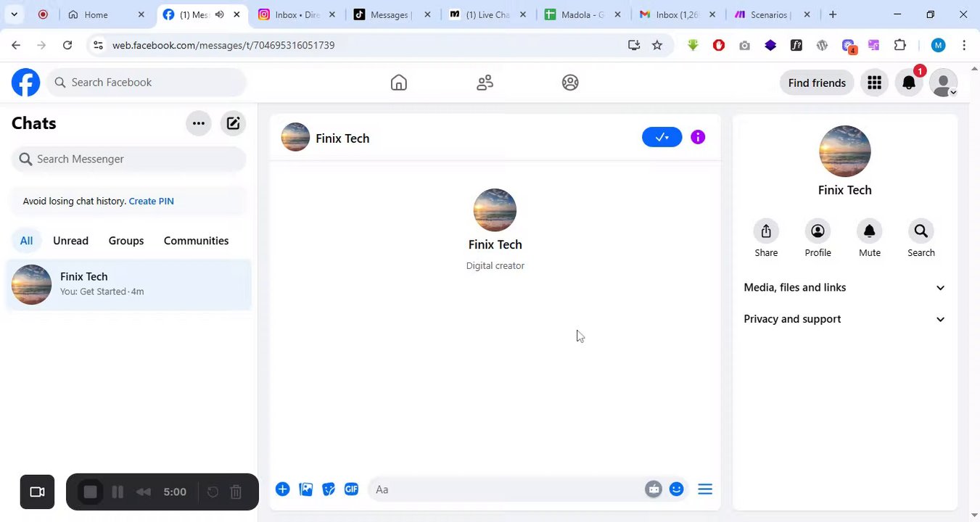Click the Search Messenger field

coord(129,159)
